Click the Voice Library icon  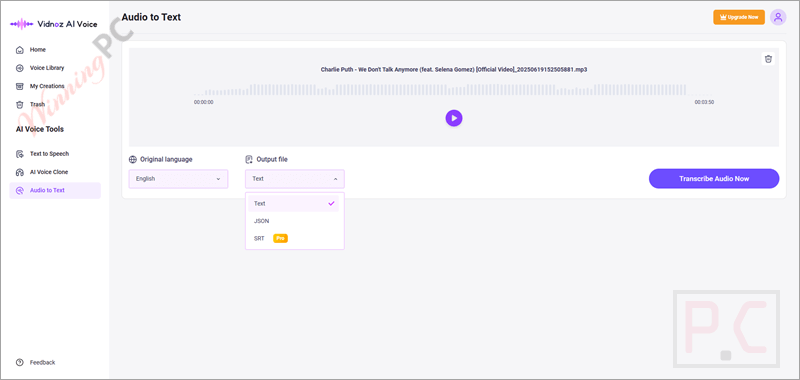coord(20,68)
